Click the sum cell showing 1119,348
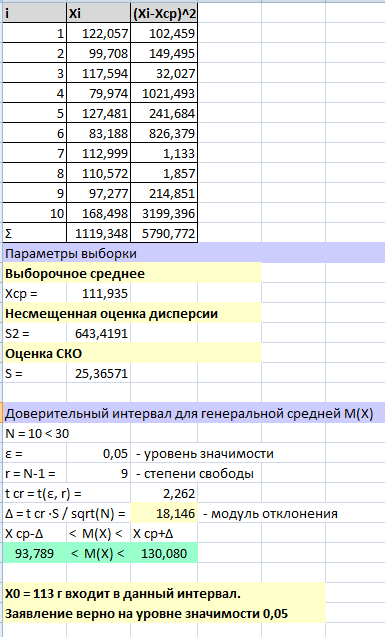The height and width of the screenshot is (637, 385). click(99, 233)
